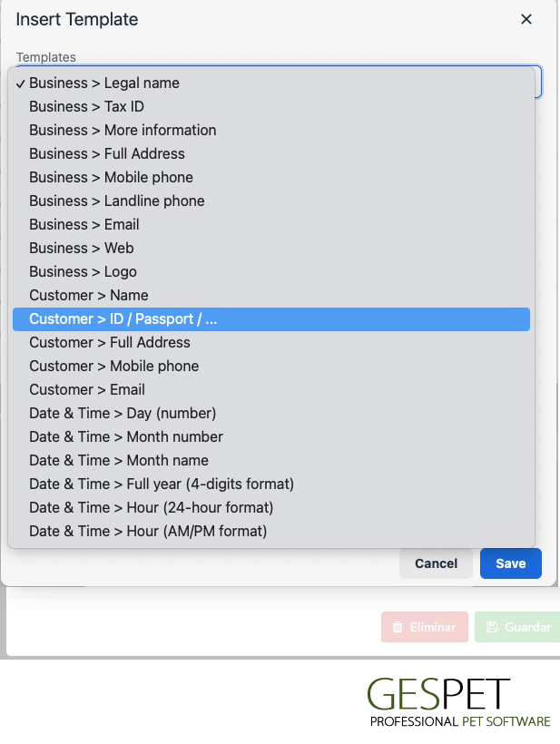Viewport: 560px width, 744px height.
Task: Choose Business > Tax ID template
Action: pyautogui.click(x=271, y=107)
